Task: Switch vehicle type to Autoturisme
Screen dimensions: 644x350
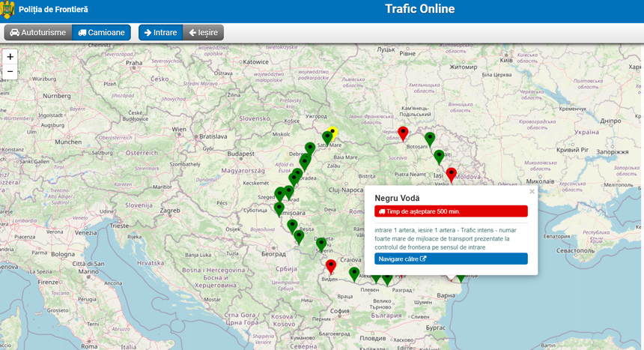Action: click(37, 33)
